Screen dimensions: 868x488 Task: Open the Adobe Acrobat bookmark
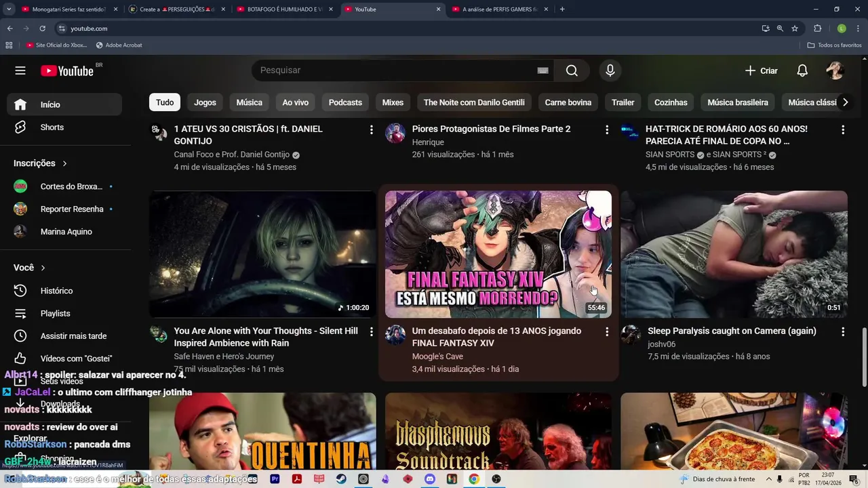click(119, 45)
